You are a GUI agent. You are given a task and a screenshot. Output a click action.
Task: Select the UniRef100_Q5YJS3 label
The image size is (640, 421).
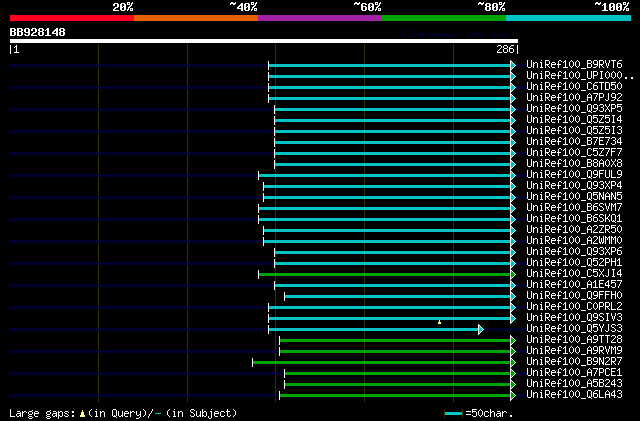pyautogui.click(x=574, y=329)
